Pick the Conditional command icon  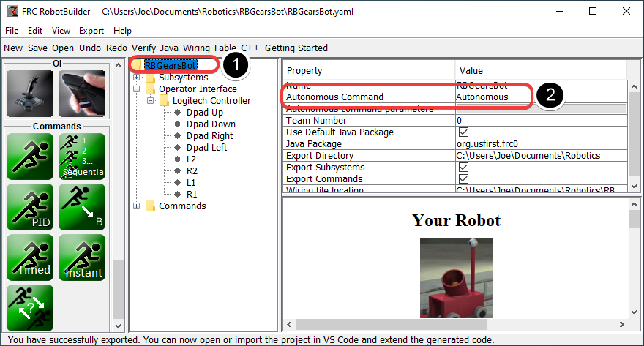(x=30, y=308)
